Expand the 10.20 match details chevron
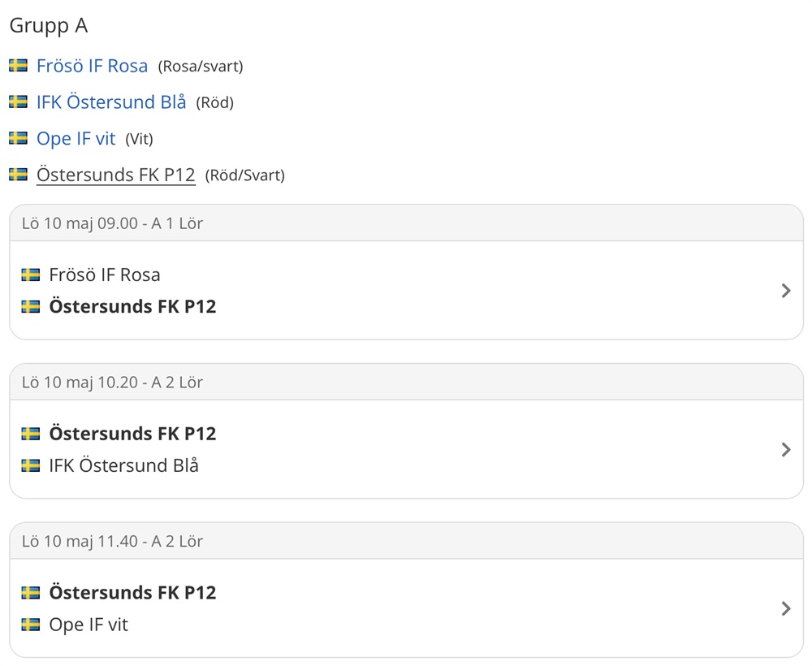This screenshot has height=666, width=812. [x=785, y=449]
